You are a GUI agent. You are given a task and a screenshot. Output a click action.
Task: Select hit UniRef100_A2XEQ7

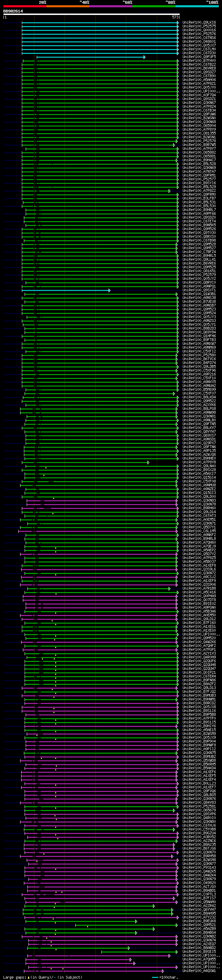199,944
